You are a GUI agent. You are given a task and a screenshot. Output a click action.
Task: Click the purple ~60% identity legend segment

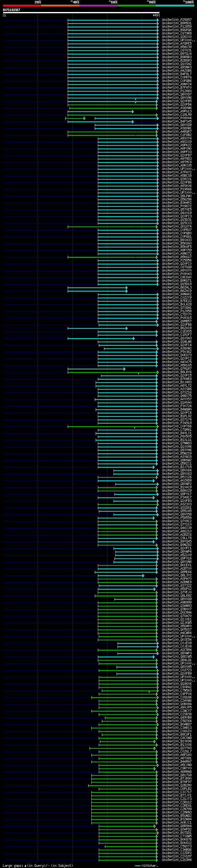99,6
